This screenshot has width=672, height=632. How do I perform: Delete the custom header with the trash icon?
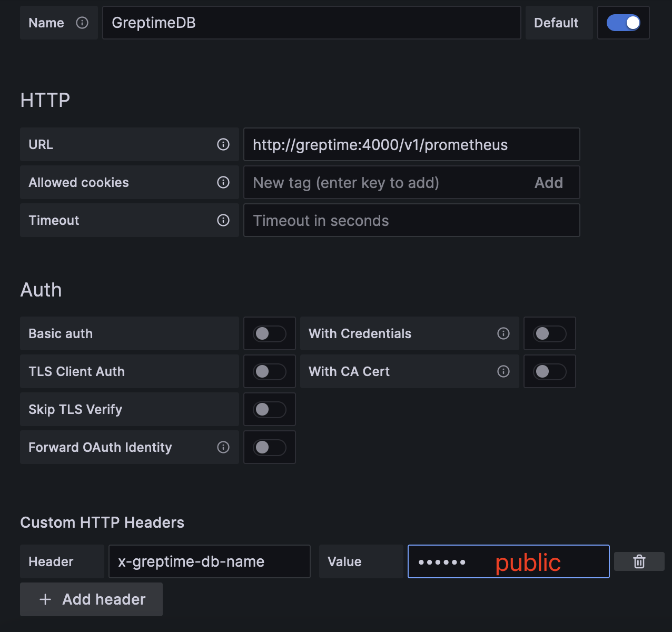click(x=639, y=561)
